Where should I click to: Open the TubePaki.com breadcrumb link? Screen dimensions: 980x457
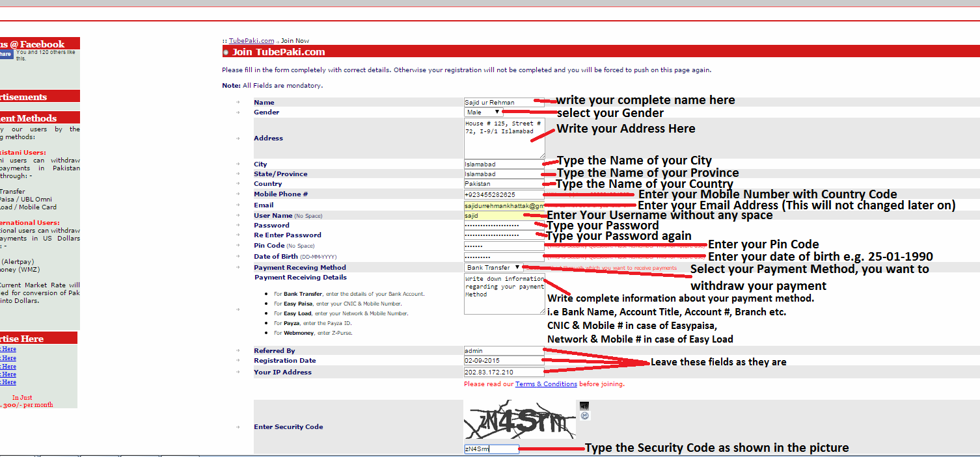pos(251,40)
